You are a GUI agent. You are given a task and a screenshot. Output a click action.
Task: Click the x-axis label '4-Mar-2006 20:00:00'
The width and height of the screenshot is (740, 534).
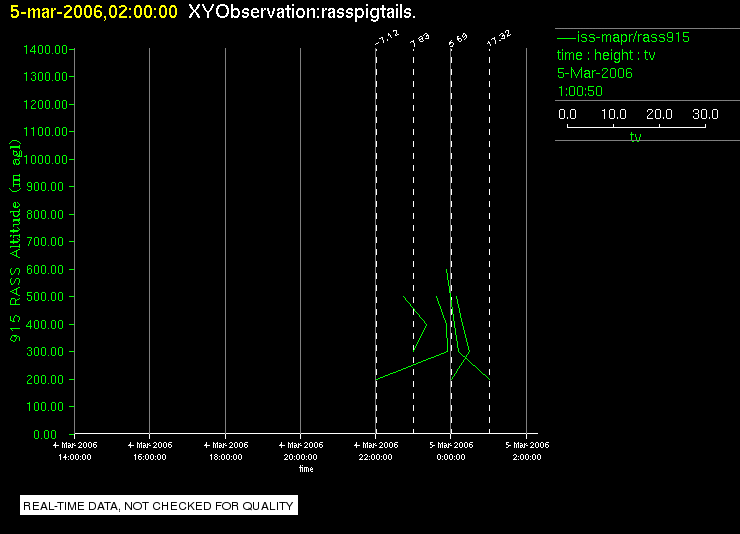[x=301, y=451]
